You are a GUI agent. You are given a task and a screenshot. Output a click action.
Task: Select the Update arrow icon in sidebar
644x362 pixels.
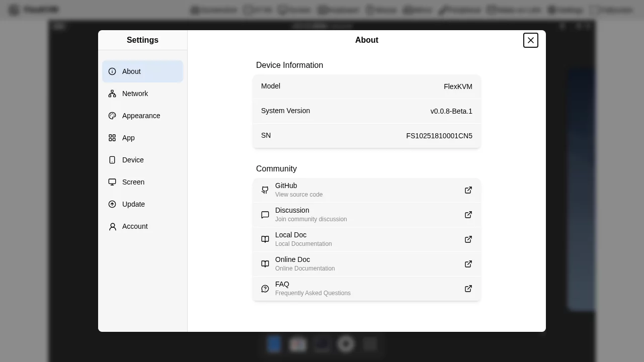point(112,204)
